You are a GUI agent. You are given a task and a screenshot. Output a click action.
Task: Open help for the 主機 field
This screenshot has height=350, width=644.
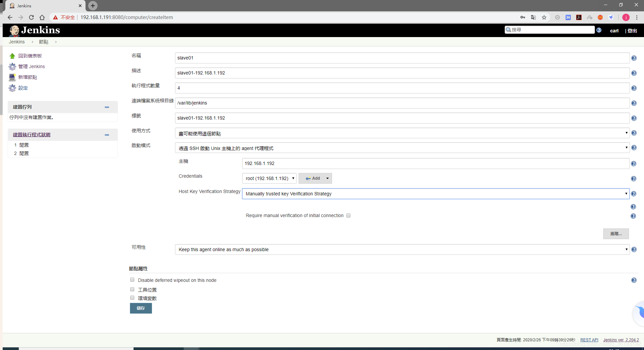634,164
